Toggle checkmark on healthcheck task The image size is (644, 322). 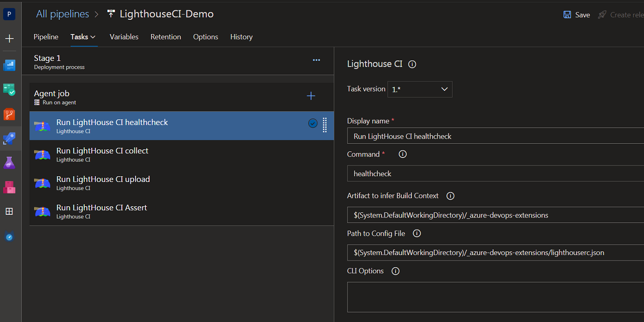313,123
